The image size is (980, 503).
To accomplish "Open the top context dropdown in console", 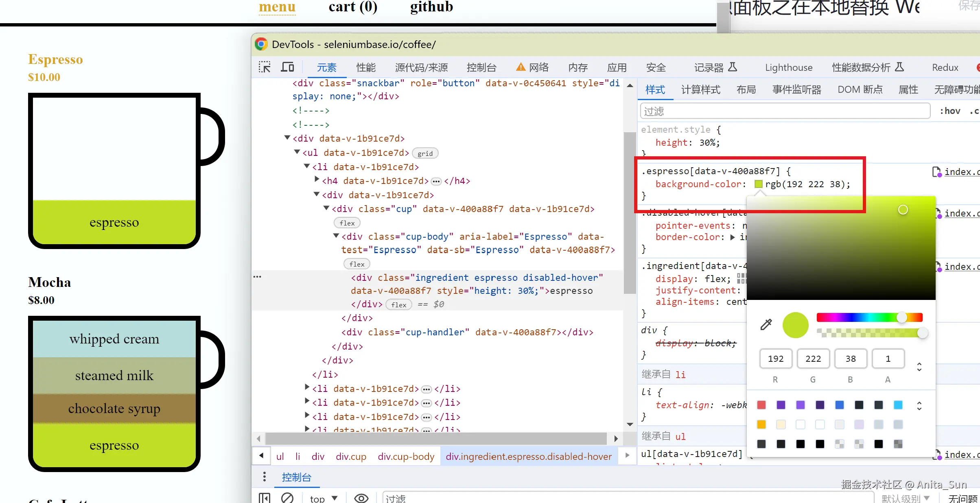I will click(x=324, y=498).
